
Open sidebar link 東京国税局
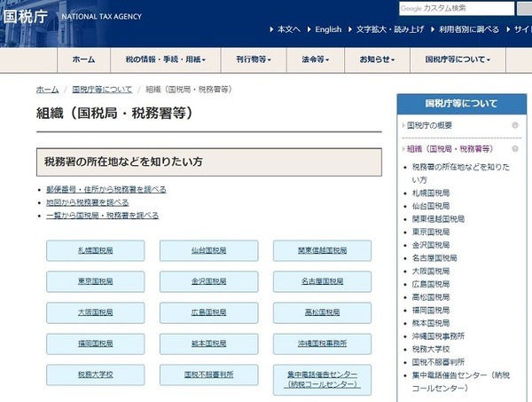pyautogui.click(x=431, y=233)
